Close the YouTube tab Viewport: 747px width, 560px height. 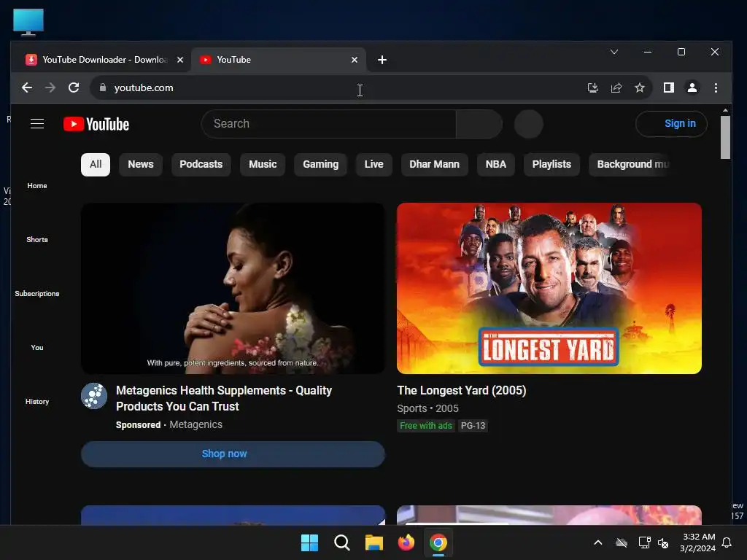click(x=355, y=60)
